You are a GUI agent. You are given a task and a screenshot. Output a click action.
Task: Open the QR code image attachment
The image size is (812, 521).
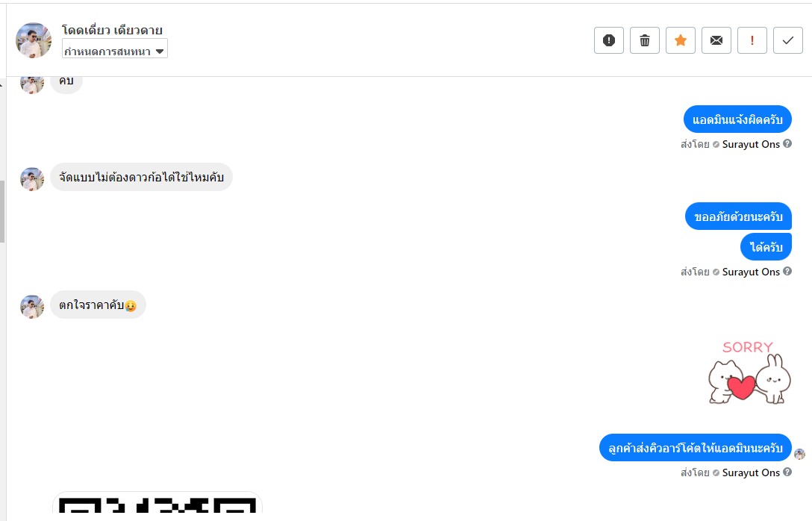click(x=157, y=503)
